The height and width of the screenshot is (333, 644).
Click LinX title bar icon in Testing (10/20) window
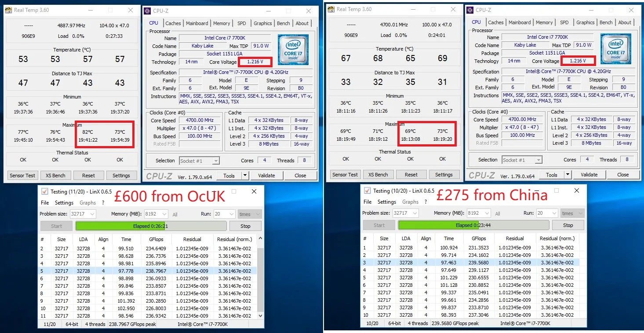[x=367, y=190]
